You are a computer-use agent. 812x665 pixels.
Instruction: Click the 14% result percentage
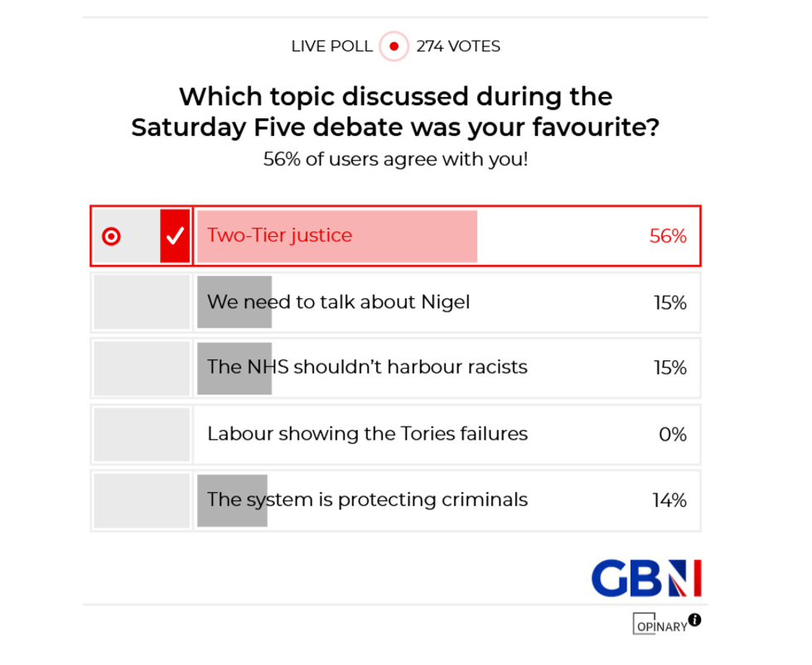click(669, 501)
